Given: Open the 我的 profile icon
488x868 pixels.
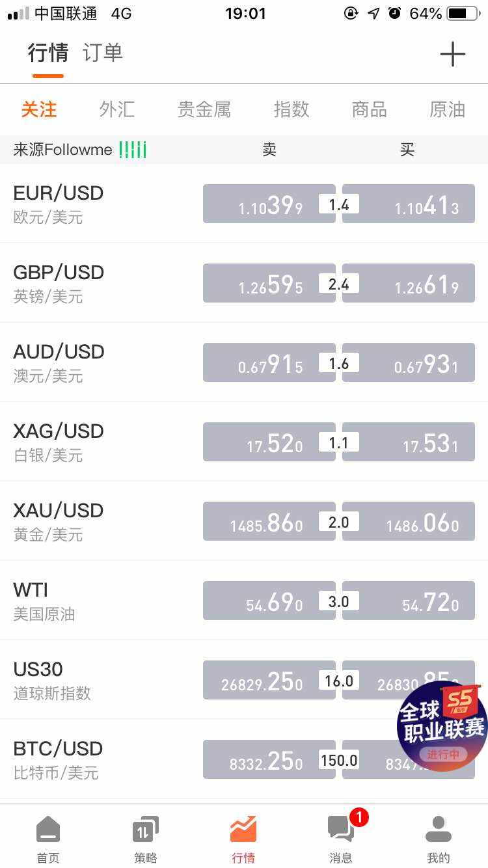Looking at the screenshot, I should [x=438, y=830].
